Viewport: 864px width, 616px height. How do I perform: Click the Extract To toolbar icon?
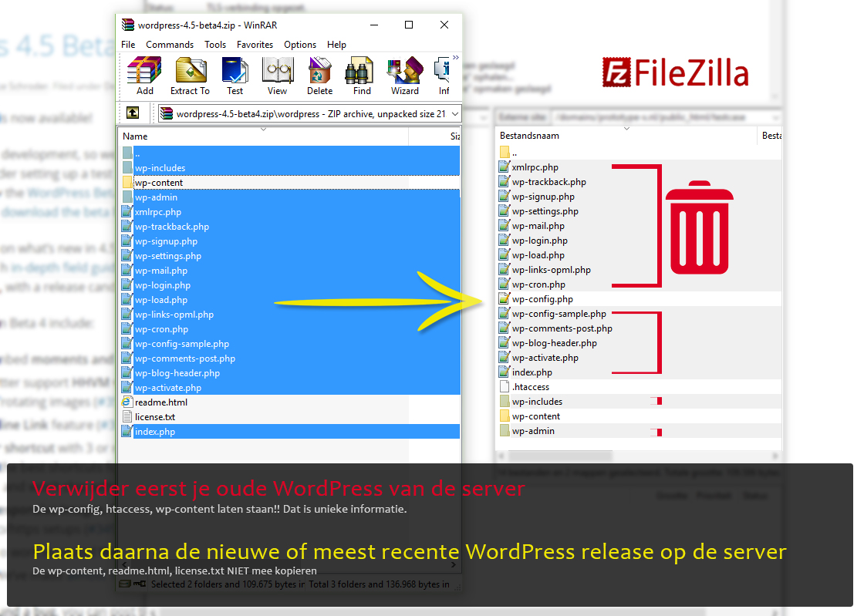pyautogui.click(x=190, y=76)
